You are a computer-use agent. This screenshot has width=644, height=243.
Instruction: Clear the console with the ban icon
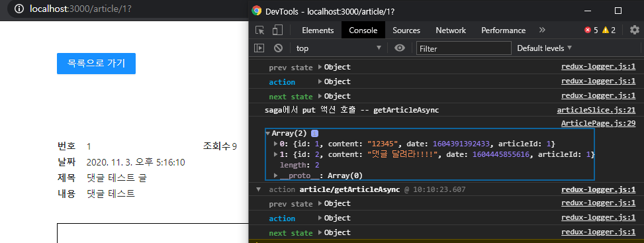coord(279,48)
